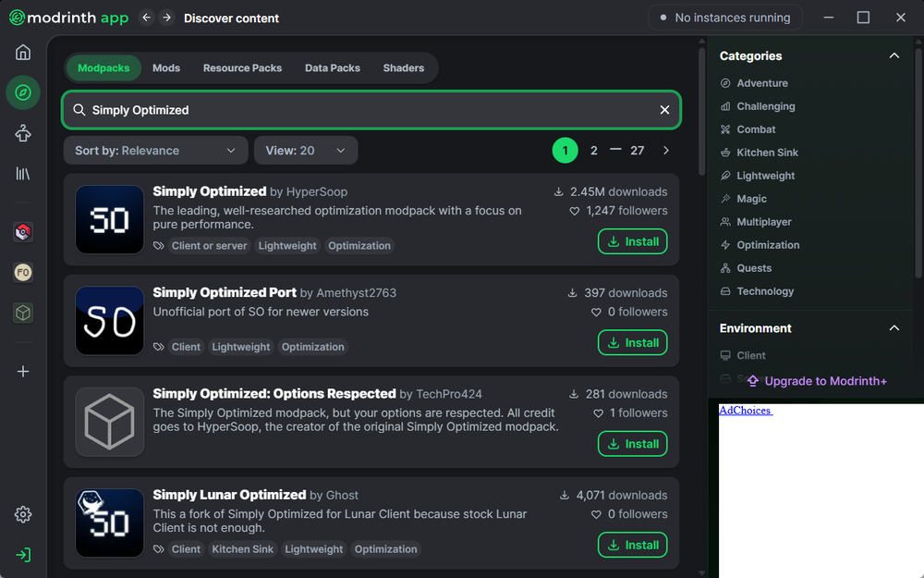Click the sign-in arrow icon at sidebar bottom
Viewport: 924px width, 578px height.
coord(23,555)
